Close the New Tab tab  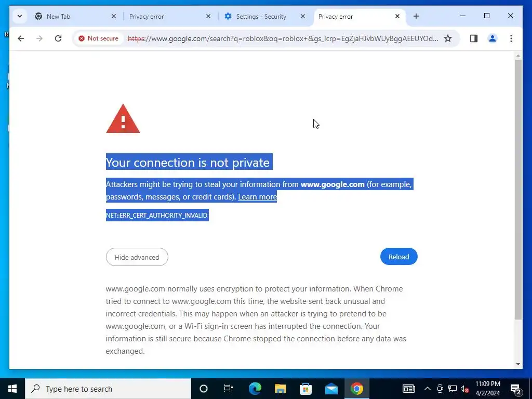[114, 16]
